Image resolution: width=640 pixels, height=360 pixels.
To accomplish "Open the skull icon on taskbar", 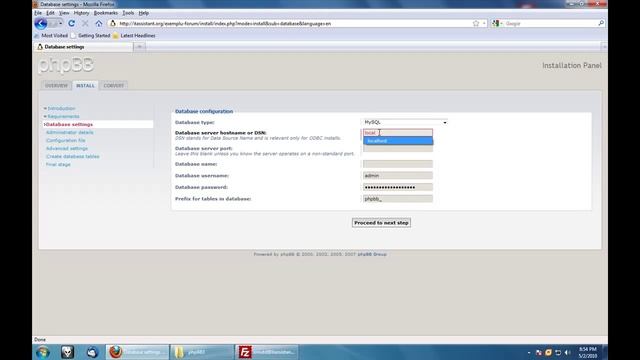I will (x=67, y=352).
